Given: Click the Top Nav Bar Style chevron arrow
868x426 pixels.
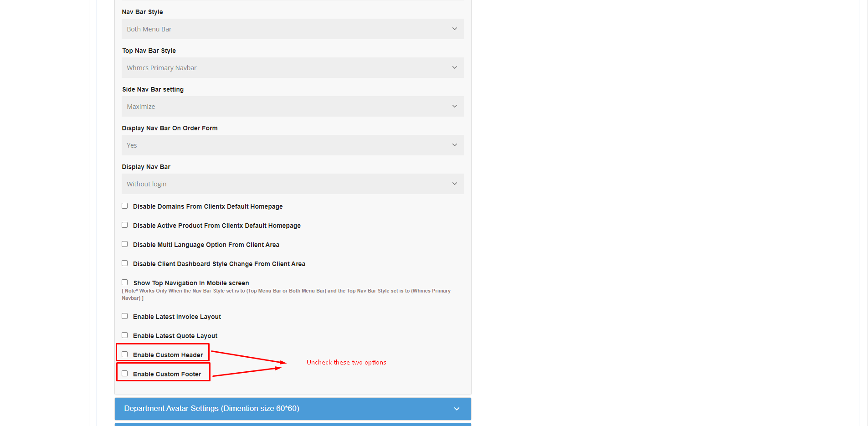Looking at the screenshot, I should 454,68.
